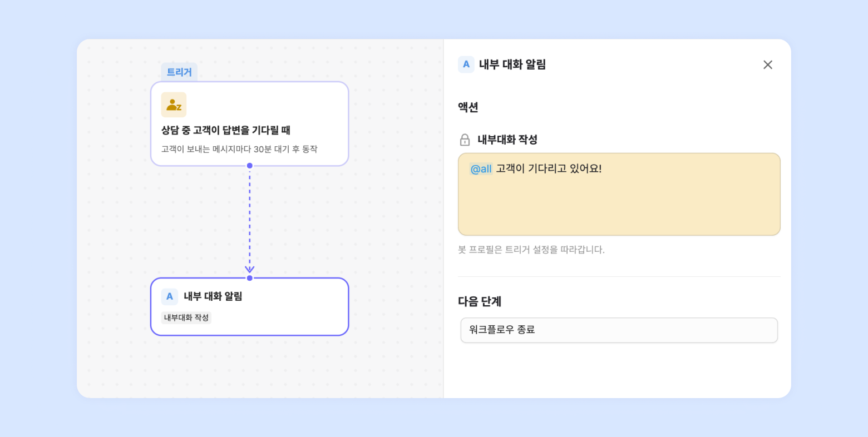Click the 봇 프로필 helper text

pyautogui.click(x=531, y=250)
